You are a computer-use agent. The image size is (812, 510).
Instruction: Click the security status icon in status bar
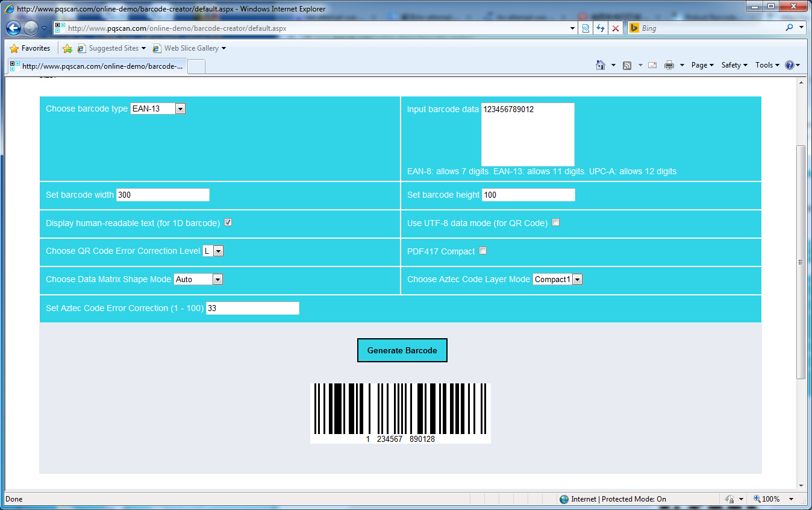point(729,499)
